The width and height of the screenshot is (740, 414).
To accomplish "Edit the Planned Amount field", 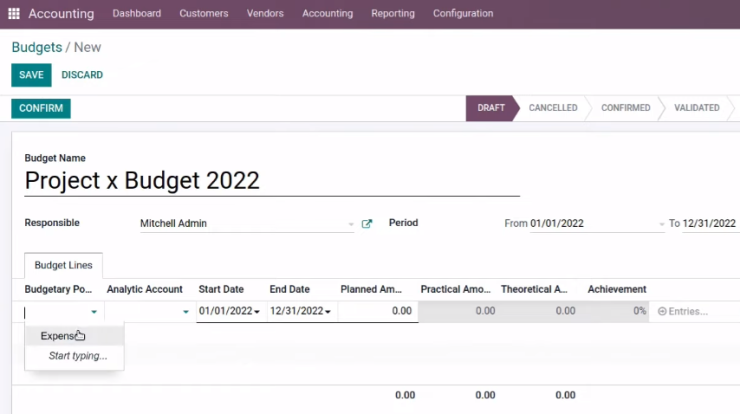I will point(378,311).
